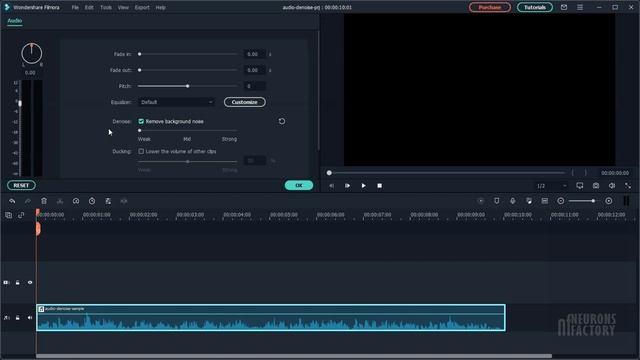Viewport: 640px width, 360px height.
Task: Click the Fade in slider handle
Action: click(x=139, y=54)
